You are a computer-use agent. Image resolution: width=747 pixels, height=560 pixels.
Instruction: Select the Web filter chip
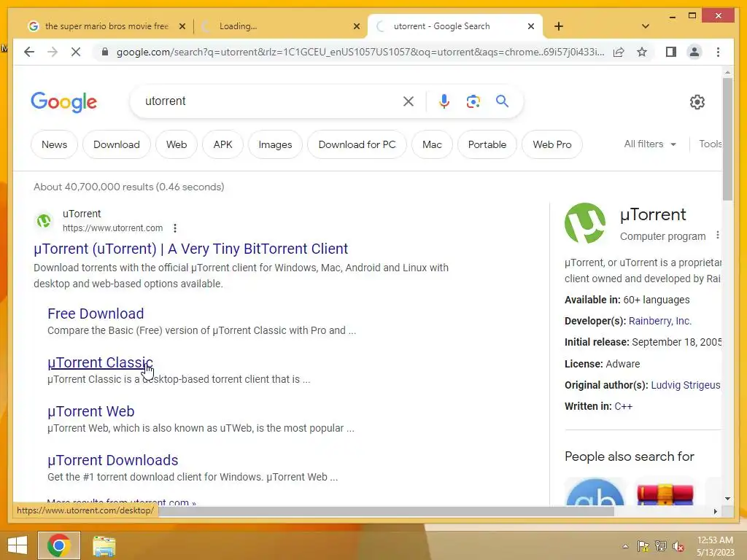[x=177, y=144]
